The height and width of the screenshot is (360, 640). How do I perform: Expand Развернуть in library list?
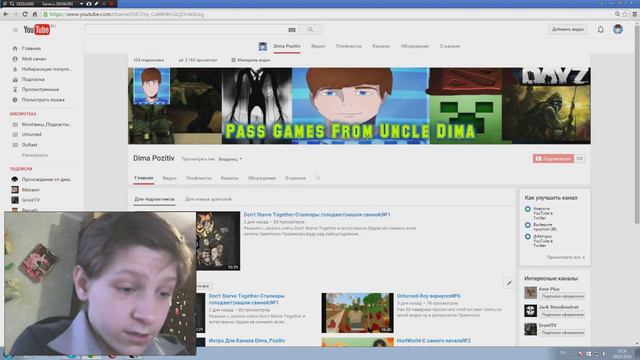pos(35,155)
